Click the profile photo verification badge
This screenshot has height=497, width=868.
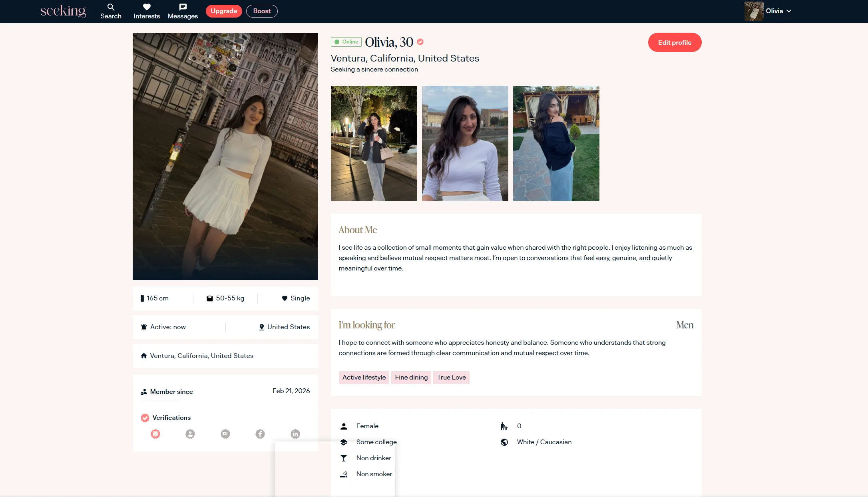[x=190, y=434]
